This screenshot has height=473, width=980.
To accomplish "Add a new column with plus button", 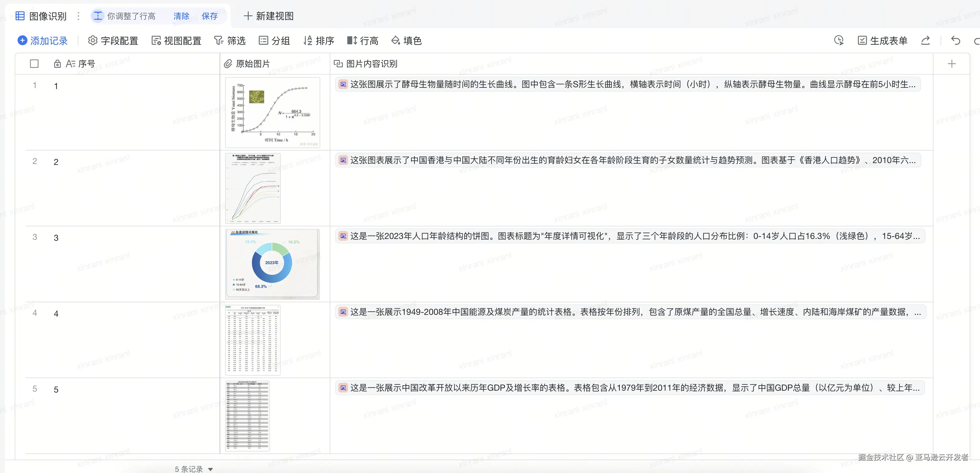I will tap(952, 64).
